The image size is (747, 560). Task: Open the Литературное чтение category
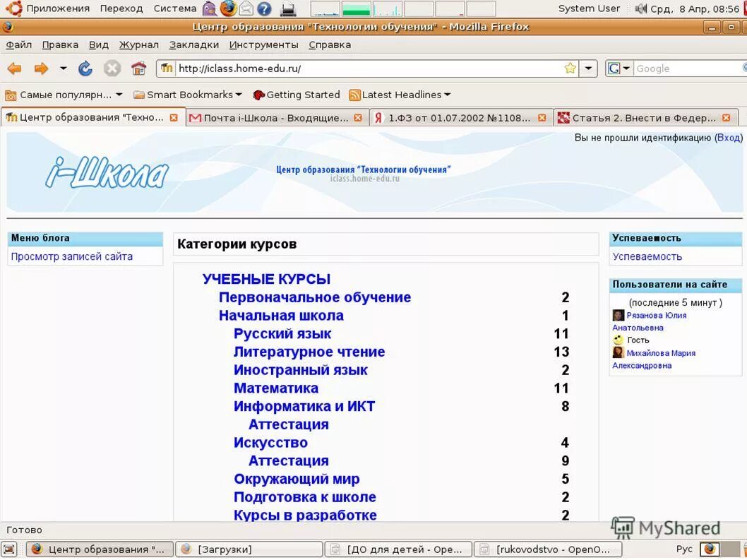pyautogui.click(x=309, y=352)
